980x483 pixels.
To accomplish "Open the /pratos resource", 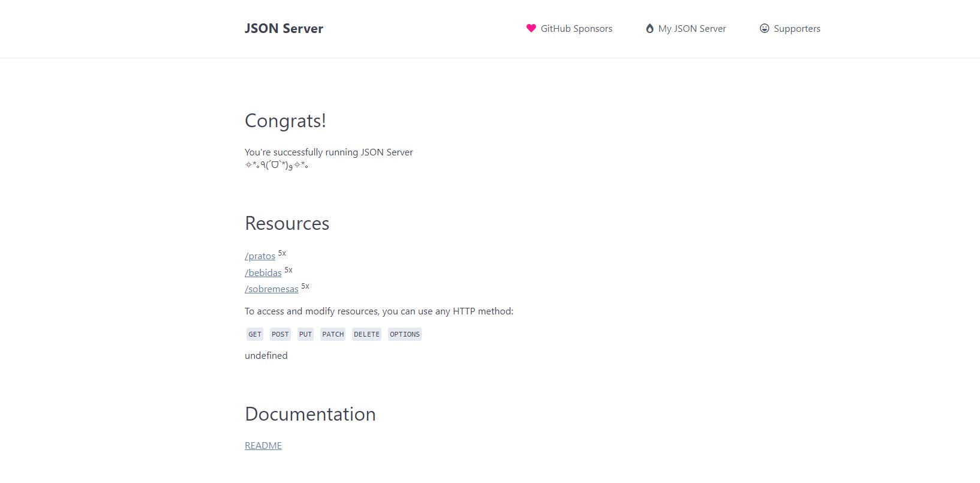I will [260, 256].
